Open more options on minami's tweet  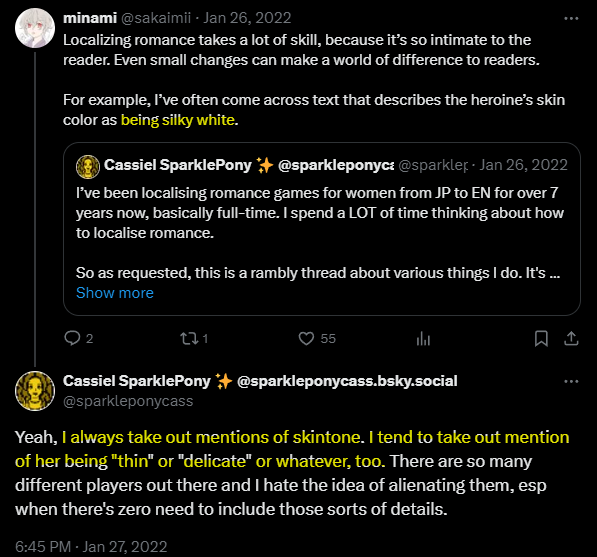click(571, 18)
